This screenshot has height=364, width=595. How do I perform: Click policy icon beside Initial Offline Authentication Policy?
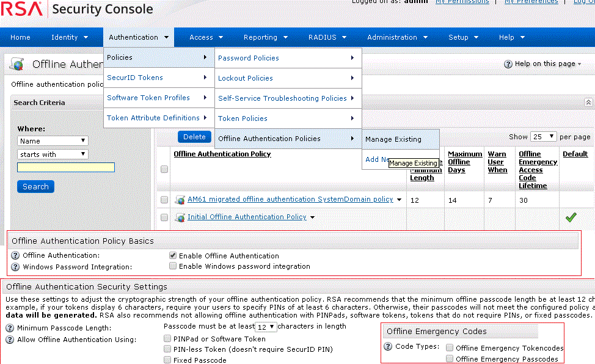(180, 217)
